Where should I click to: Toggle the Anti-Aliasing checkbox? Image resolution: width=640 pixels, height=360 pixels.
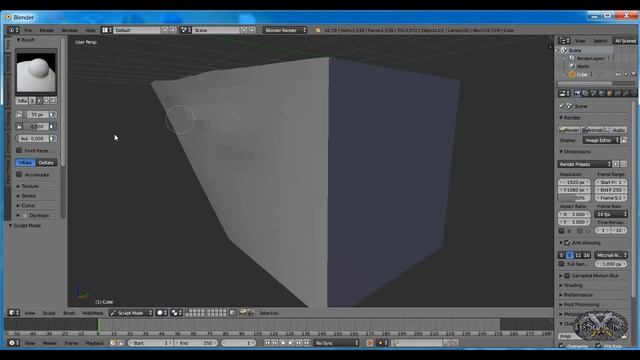coord(567,243)
